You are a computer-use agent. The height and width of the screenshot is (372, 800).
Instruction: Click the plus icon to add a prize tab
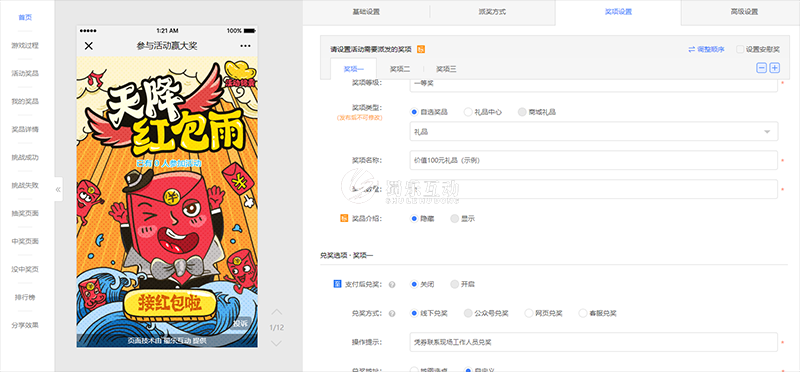774,68
